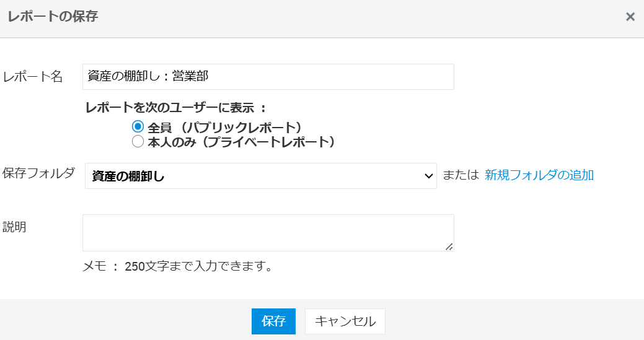Focus the 説明 description text area
This screenshot has height=340, width=644.
(x=268, y=233)
